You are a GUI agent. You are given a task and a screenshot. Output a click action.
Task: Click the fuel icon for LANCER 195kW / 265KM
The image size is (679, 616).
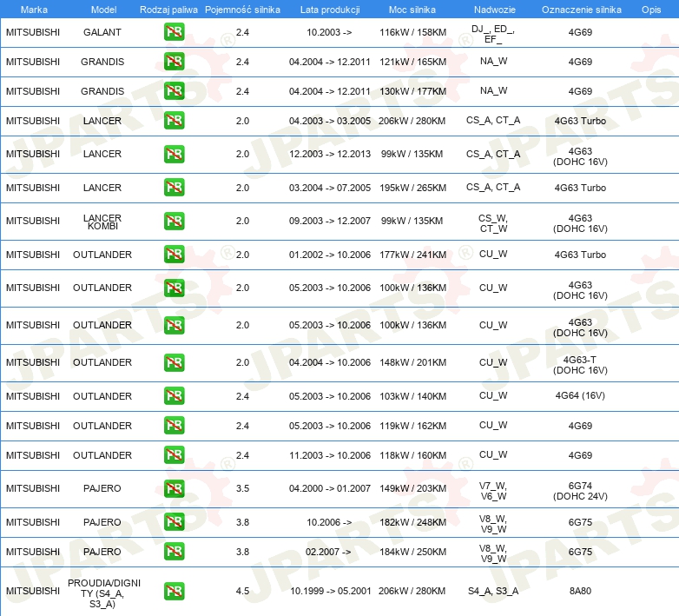tap(174, 188)
